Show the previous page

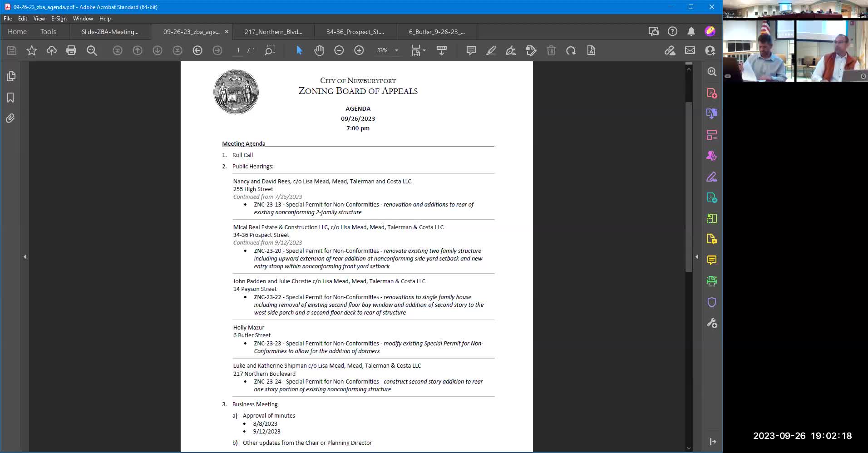[x=138, y=50]
